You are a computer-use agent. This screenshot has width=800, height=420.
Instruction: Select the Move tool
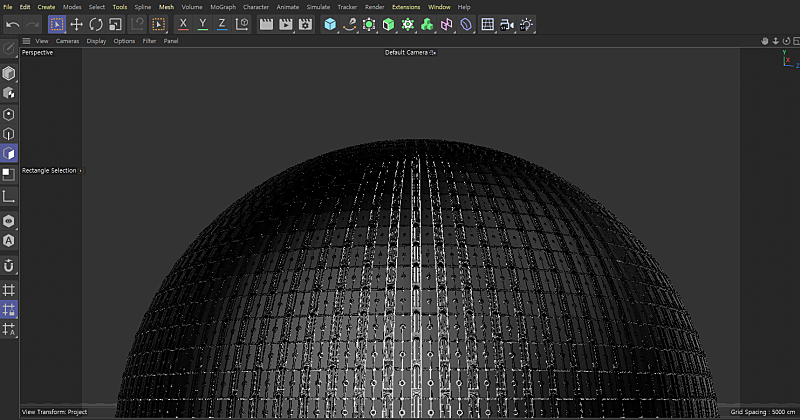76,24
